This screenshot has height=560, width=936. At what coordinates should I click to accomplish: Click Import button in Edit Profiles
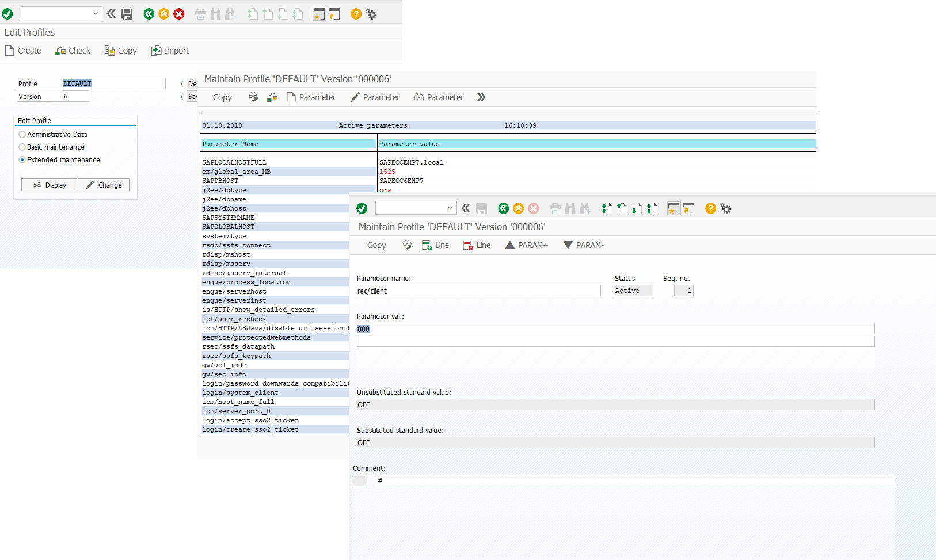pos(170,51)
